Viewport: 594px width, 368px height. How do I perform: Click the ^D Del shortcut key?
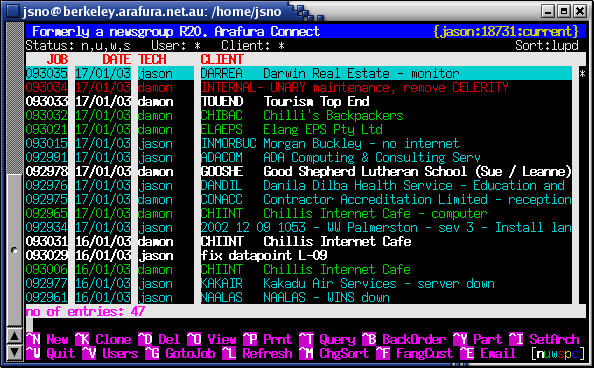(159, 339)
